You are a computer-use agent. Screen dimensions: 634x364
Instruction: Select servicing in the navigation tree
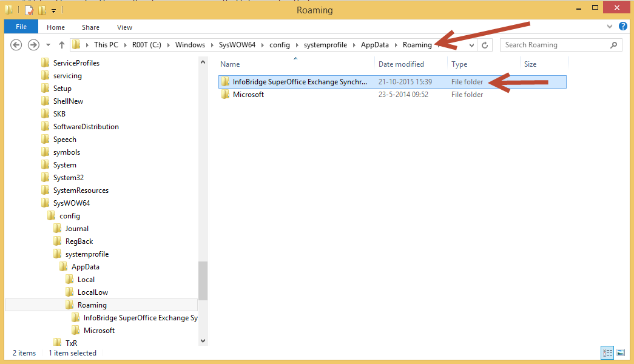tap(67, 76)
